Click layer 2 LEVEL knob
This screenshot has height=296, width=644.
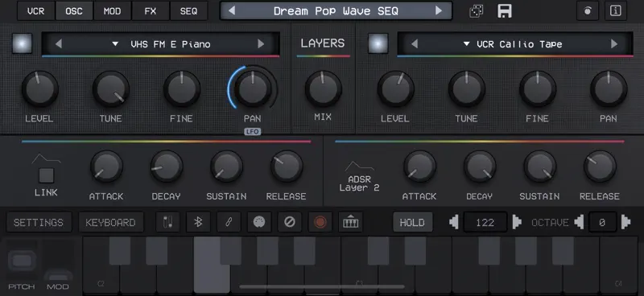(396, 88)
